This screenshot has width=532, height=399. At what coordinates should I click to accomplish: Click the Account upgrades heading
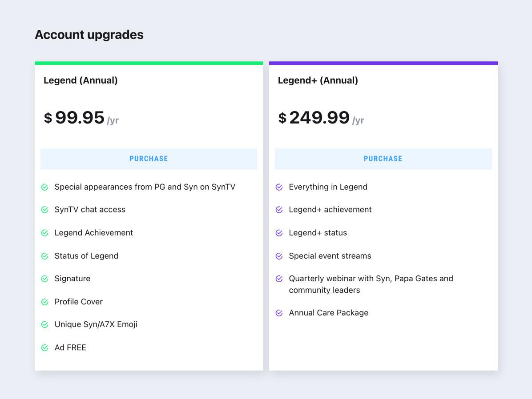89,35
